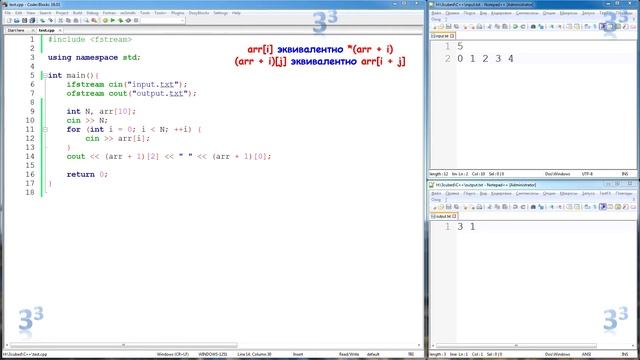The height and width of the screenshot is (360, 640).
Task: Click Abort build icon in Code::Blocks toolbar
Action: [136, 20]
